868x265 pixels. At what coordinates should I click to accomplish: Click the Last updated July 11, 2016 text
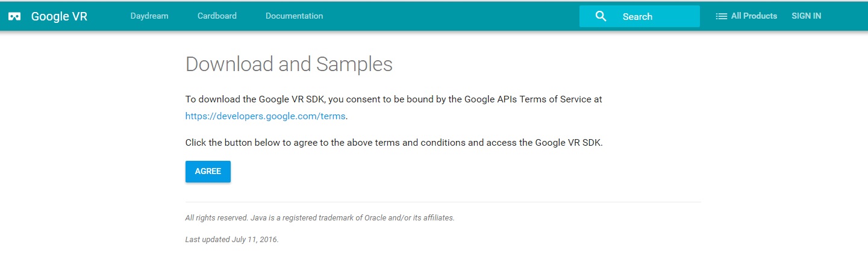click(x=232, y=239)
